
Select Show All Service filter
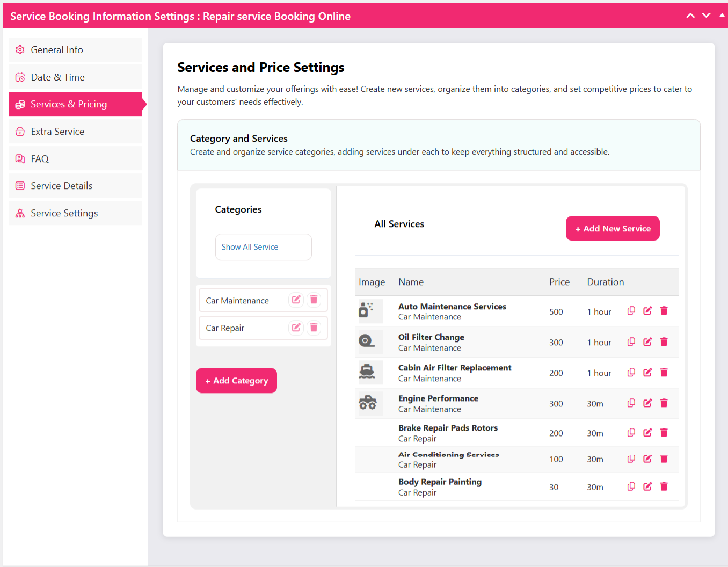(x=263, y=247)
